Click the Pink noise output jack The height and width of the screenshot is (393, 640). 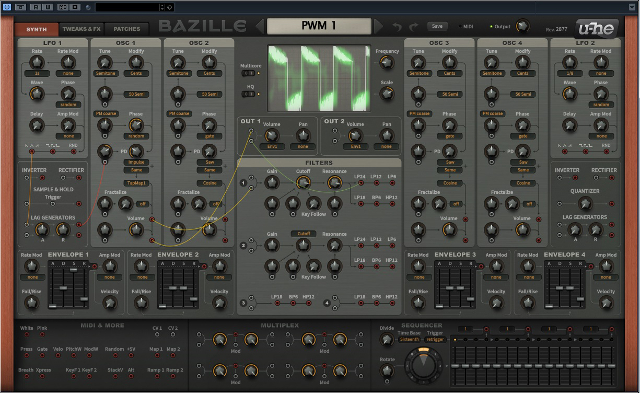(x=42, y=334)
